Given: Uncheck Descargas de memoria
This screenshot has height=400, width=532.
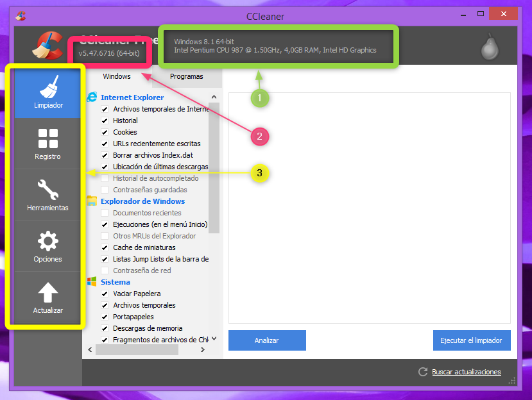Looking at the screenshot, I should (105, 328).
